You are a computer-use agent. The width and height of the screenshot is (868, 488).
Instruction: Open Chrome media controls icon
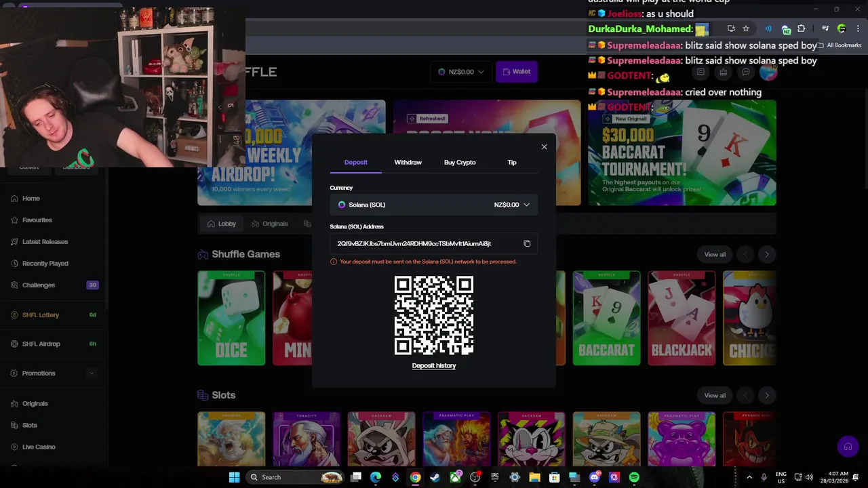coord(825,28)
